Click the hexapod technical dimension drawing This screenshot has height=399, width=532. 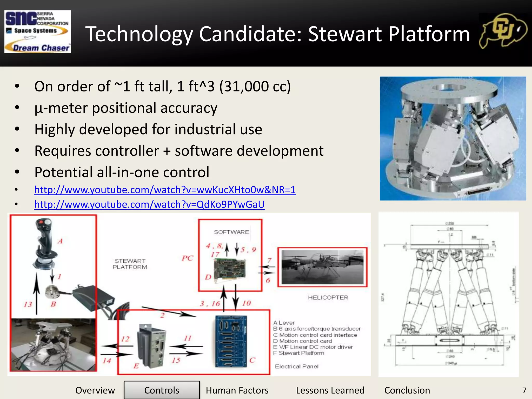(x=449, y=294)
